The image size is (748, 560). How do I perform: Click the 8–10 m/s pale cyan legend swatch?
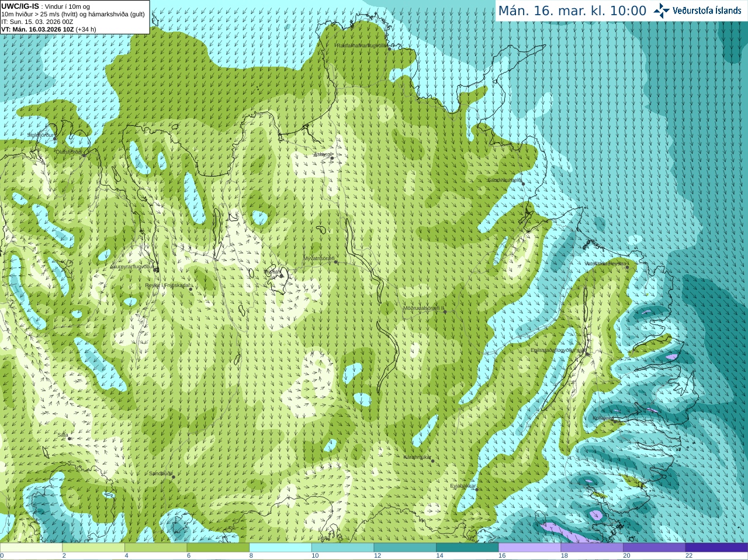pyautogui.click(x=280, y=548)
